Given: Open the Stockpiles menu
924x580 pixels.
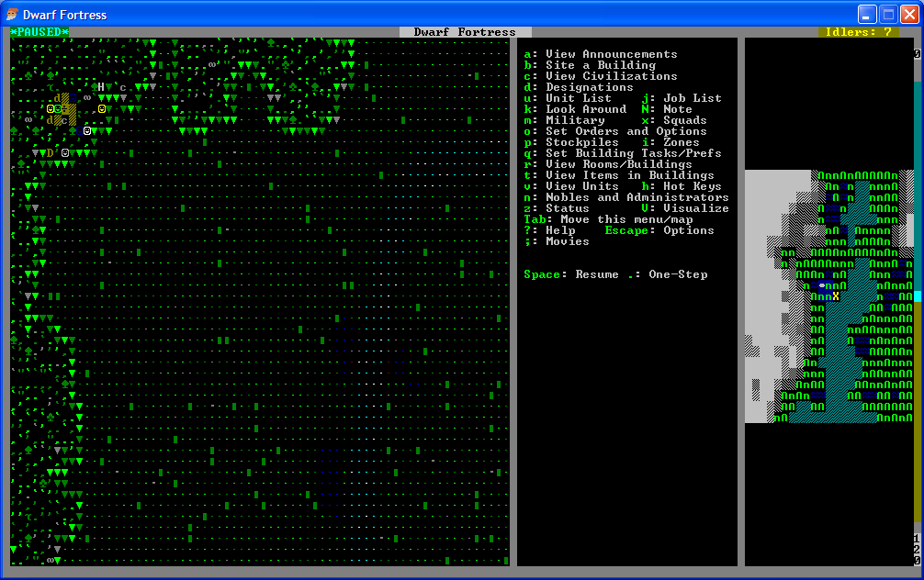Looking at the screenshot, I should pos(571,142).
